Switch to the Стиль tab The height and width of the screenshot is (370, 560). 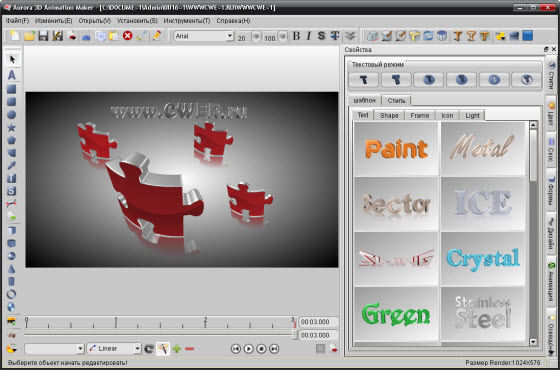(x=396, y=100)
